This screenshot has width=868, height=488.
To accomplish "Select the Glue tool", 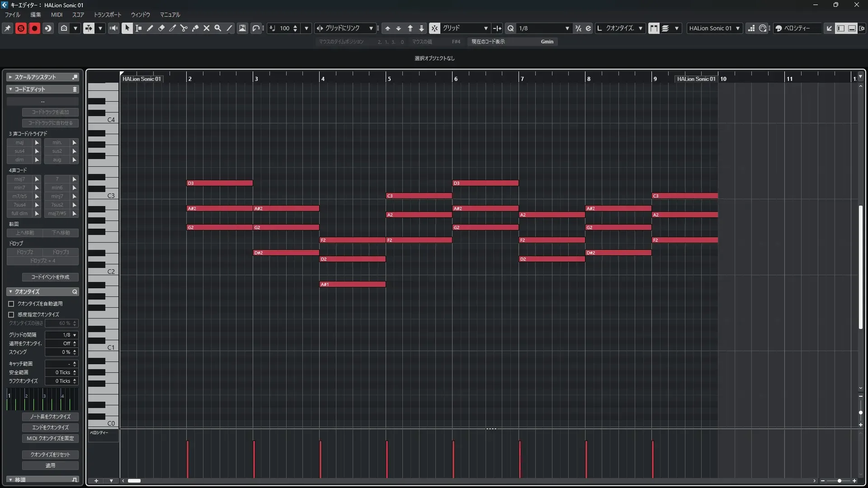I will [x=195, y=28].
